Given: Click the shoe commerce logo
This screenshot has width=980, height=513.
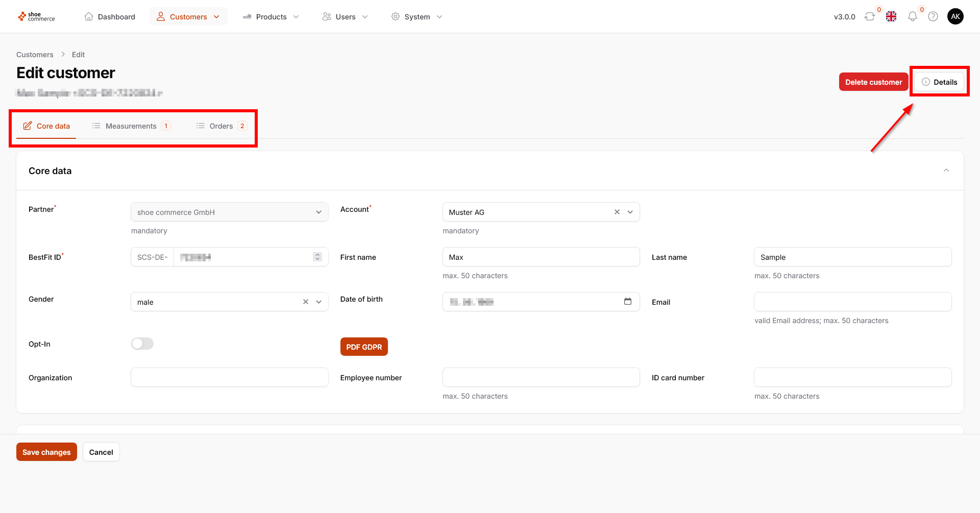Looking at the screenshot, I should click(36, 17).
